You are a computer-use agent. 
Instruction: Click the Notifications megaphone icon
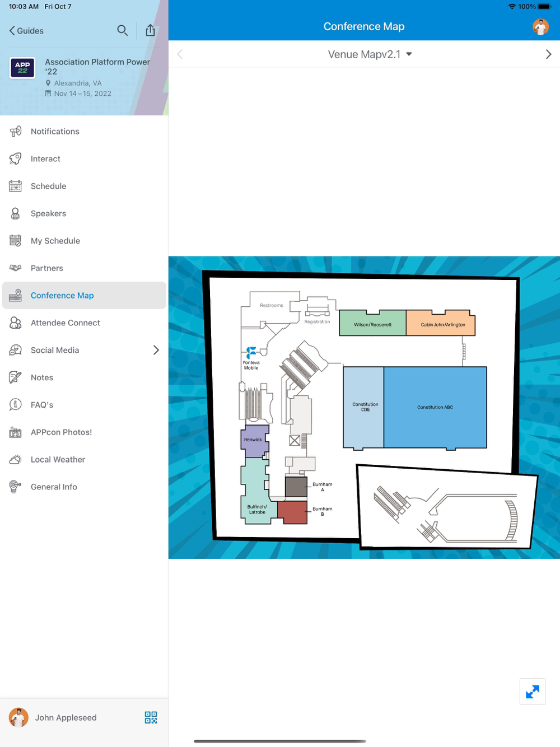coord(15,131)
